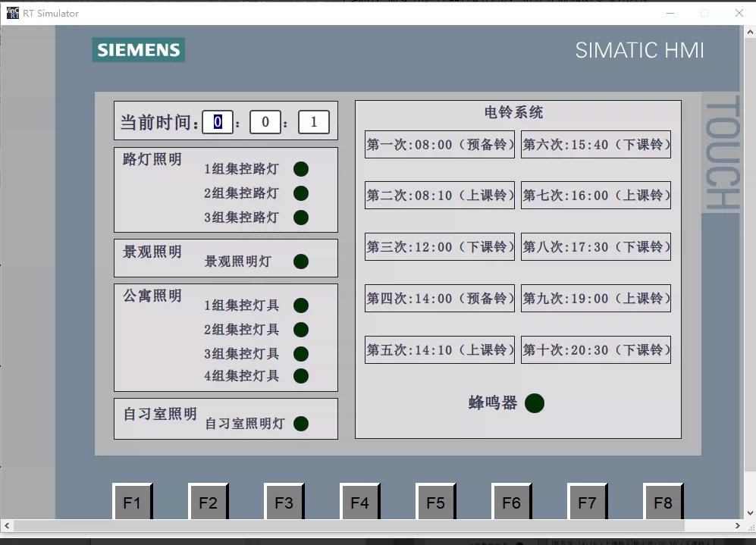This screenshot has width=756, height=545.
Task: Push the F2 function key
Action: pos(209,502)
